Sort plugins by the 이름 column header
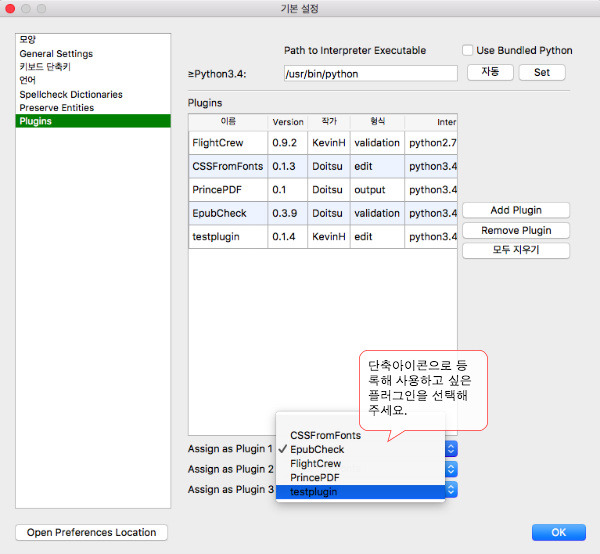Viewport: 600px width, 554px height. 228,122
